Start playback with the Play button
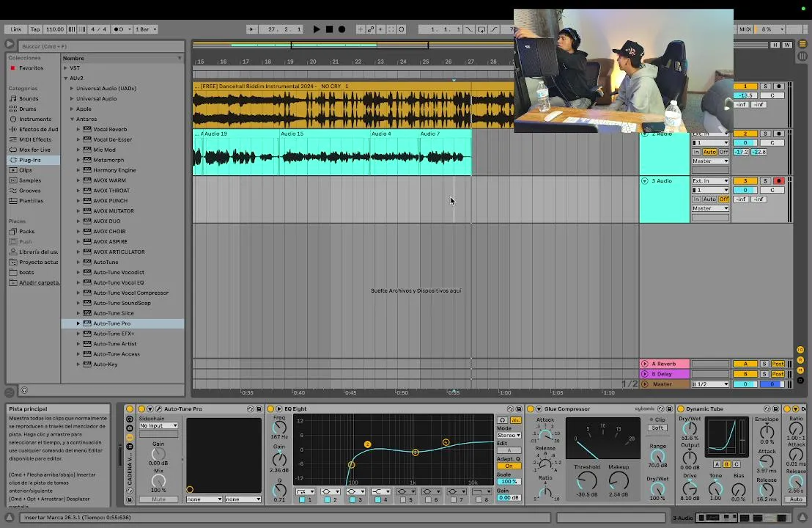The width and height of the screenshot is (812, 528). [317, 29]
